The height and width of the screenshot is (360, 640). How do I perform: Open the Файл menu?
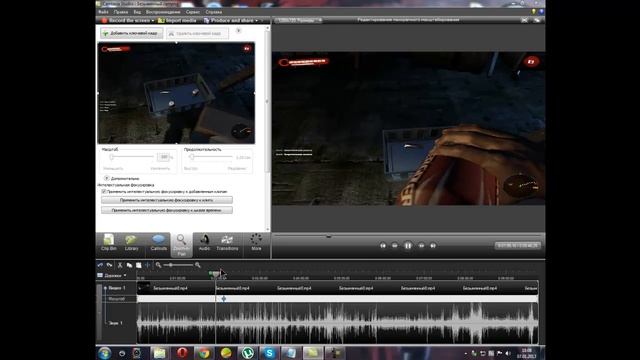103,12
